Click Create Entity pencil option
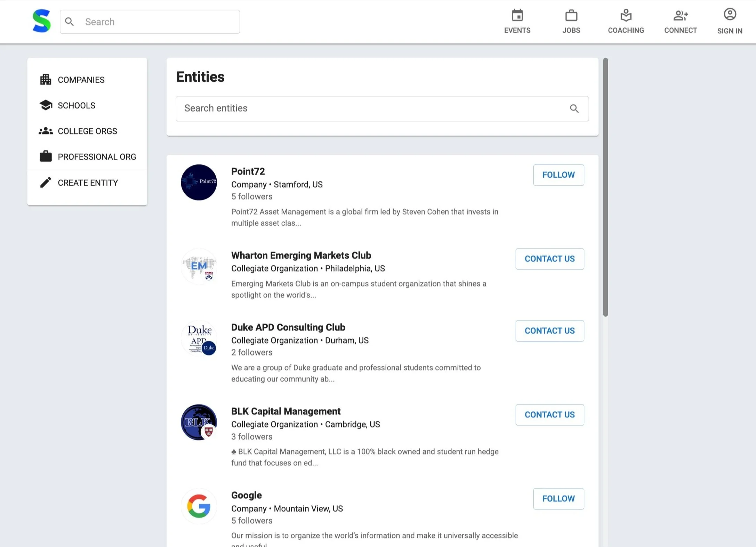This screenshot has width=756, height=547. 88,183
